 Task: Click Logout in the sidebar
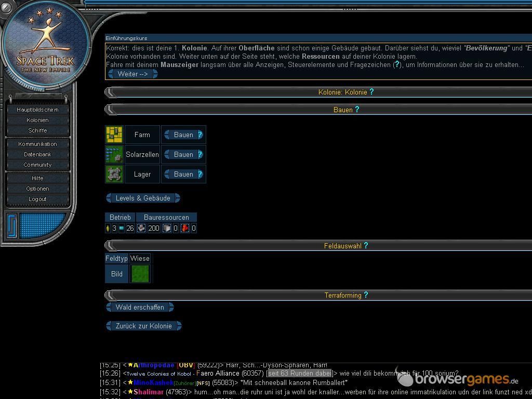[37, 199]
